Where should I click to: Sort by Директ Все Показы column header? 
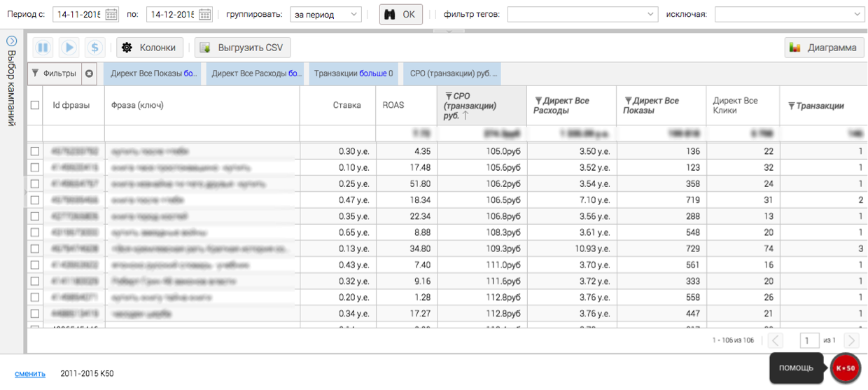661,106
